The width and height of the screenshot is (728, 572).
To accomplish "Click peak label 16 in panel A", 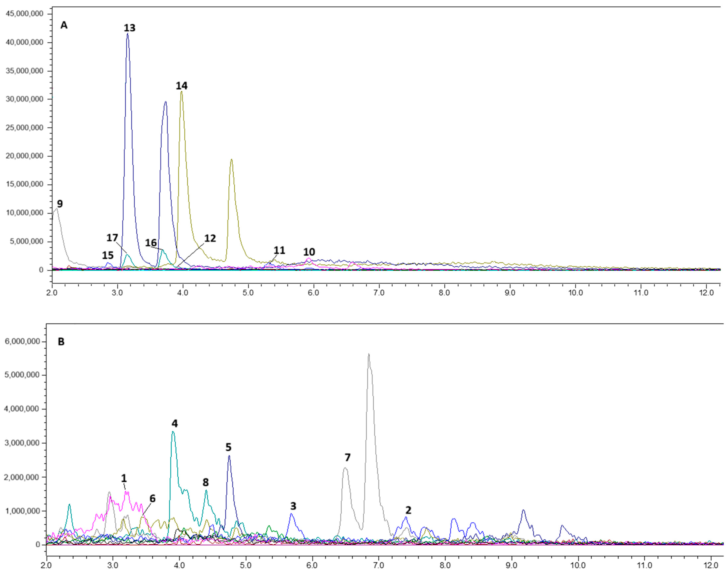I will (151, 243).
